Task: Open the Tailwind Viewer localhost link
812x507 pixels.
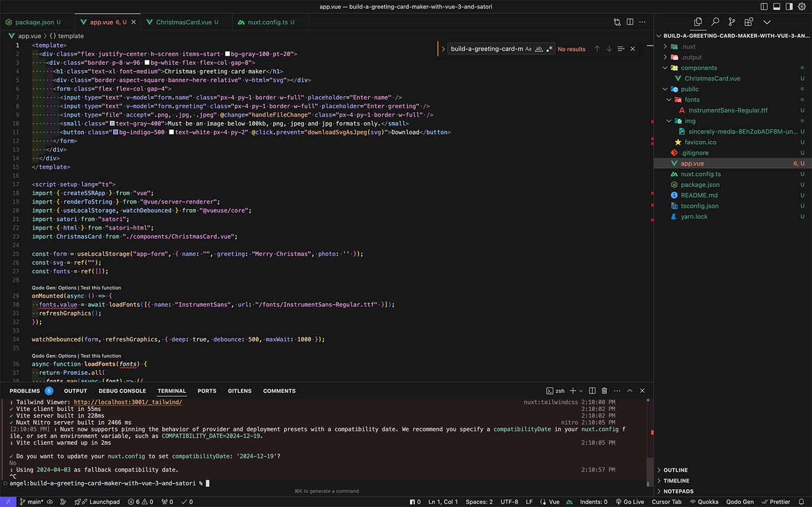Action: click(128, 402)
